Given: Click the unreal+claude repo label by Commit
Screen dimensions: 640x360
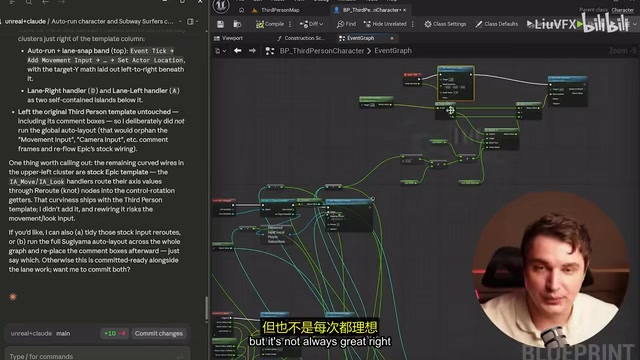Looking at the screenshot, I should [31, 333].
